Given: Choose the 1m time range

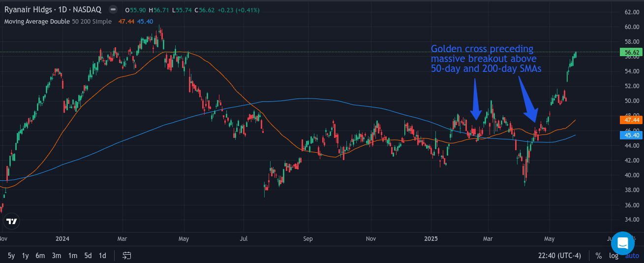Looking at the screenshot, I should [x=72, y=255].
